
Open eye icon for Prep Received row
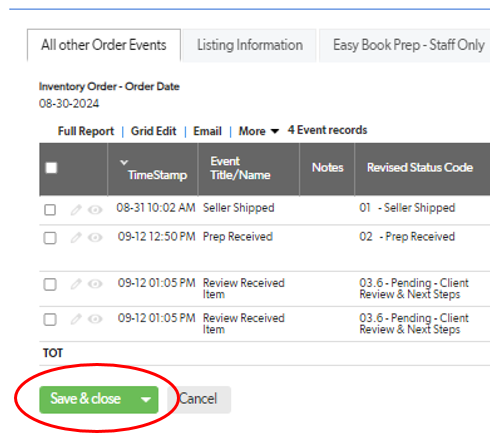tap(95, 237)
